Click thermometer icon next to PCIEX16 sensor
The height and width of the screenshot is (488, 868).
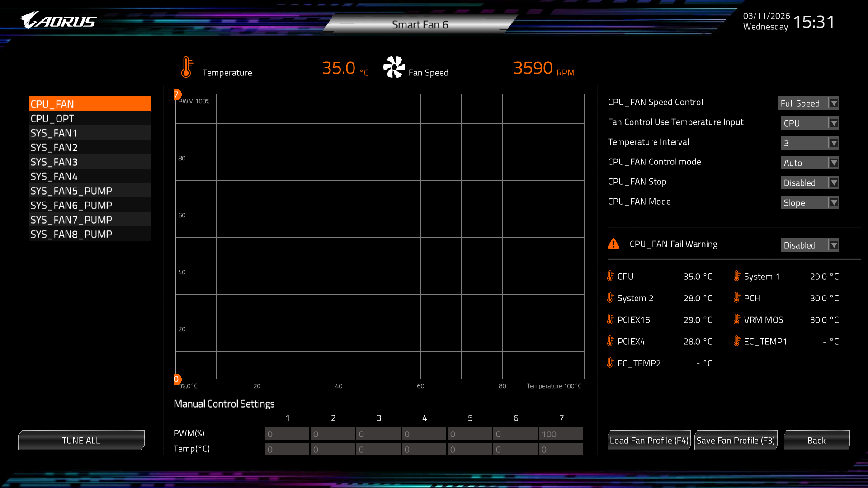[610, 319]
